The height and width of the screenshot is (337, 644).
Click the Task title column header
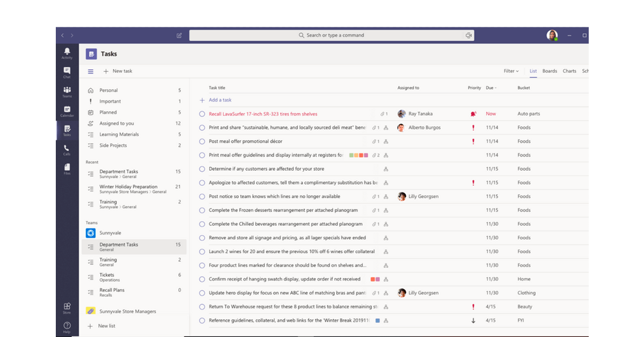click(x=217, y=87)
